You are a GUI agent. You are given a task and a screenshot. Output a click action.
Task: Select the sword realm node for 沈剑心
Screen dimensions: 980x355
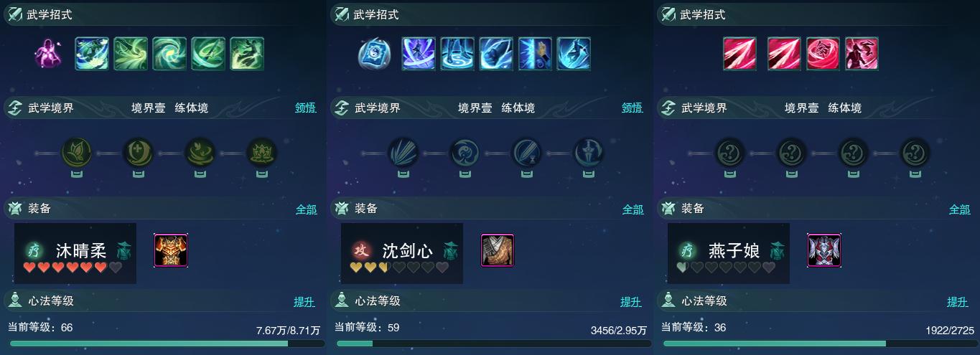click(x=588, y=152)
